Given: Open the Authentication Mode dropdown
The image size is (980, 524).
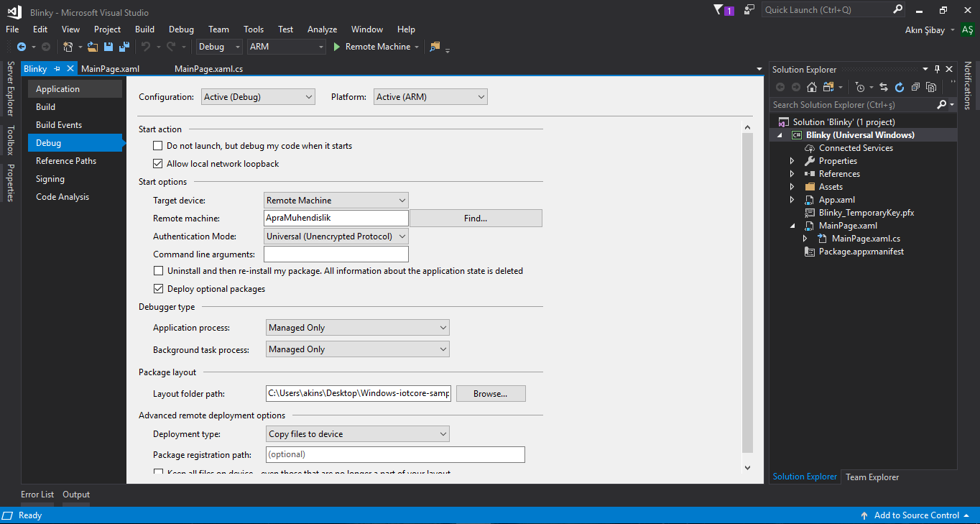Looking at the screenshot, I should [x=336, y=236].
